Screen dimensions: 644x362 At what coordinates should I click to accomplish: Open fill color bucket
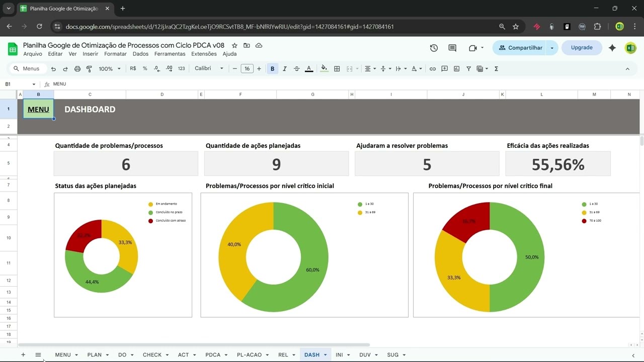click(x=324, y=69)
